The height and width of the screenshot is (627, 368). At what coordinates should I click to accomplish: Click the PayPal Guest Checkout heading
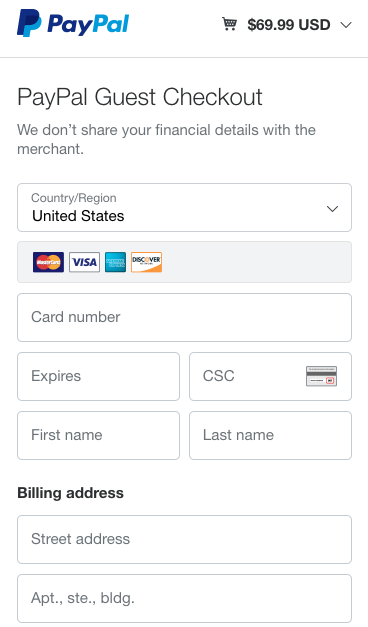(x=140, y=97)
